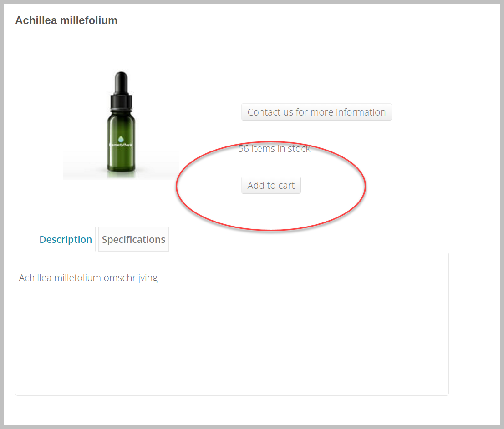Click the black dropper cap of bottle
Screen dimensions: 504x429
[x=121, y=90]
